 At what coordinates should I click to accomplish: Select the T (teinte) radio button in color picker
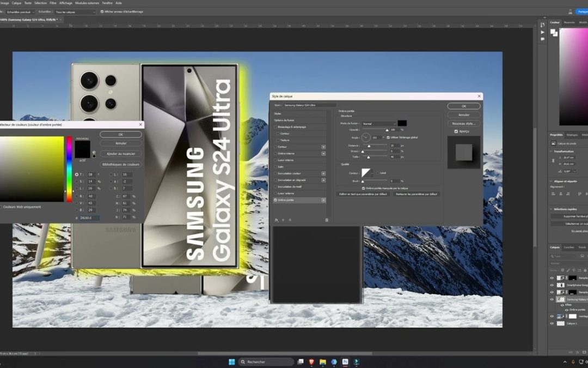[77, 174]
